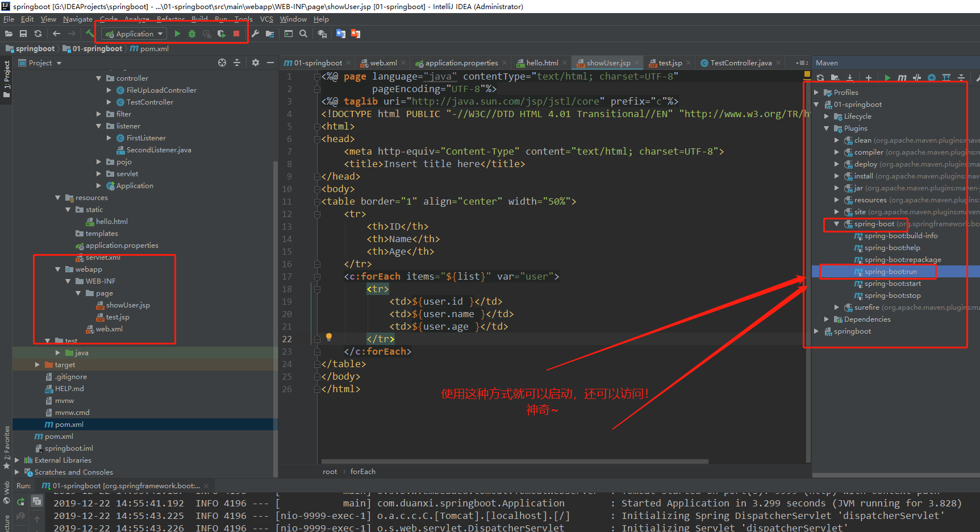Click the Open file icon in main toolbar
Screen dimensions: 980x532
tap(9, 34)
